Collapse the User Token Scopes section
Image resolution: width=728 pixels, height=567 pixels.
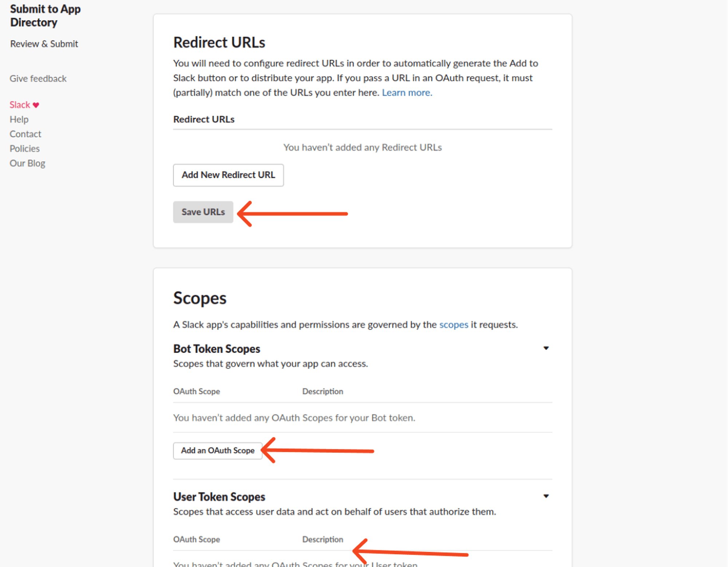pos(546,496)
